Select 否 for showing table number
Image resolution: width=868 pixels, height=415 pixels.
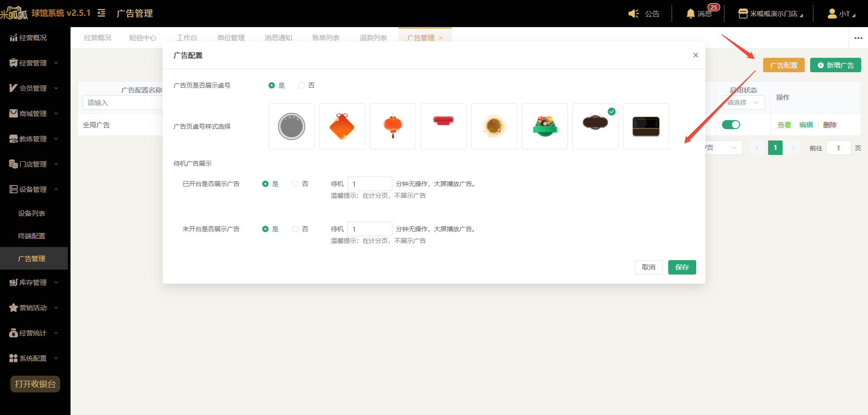(x=307, y=85)
